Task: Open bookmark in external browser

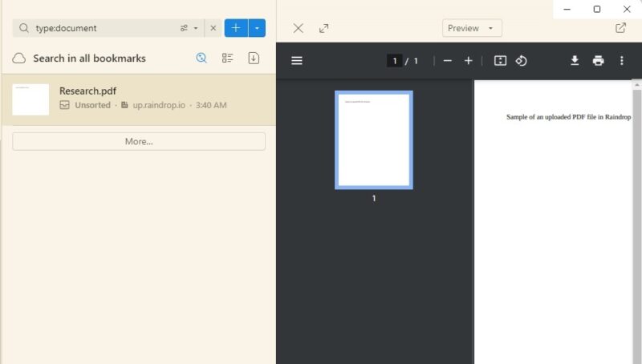Action: click(x=620, y=28)
